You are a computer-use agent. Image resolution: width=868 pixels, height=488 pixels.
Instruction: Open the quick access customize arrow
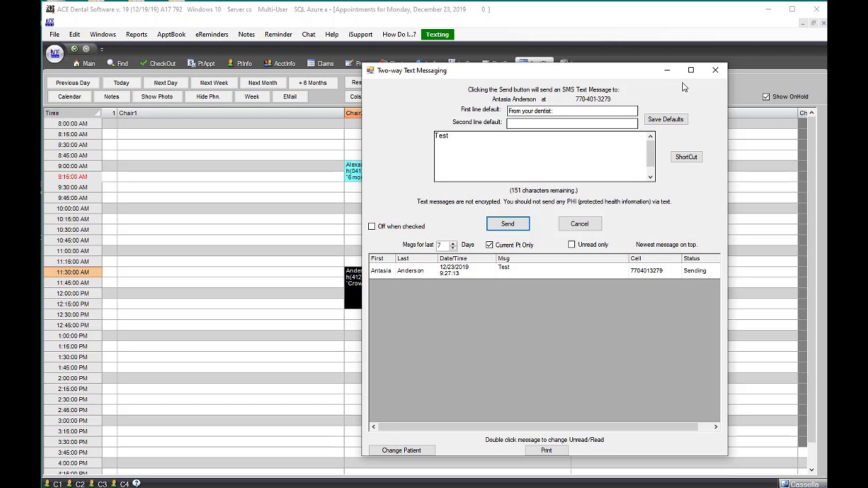click(102, 49)
